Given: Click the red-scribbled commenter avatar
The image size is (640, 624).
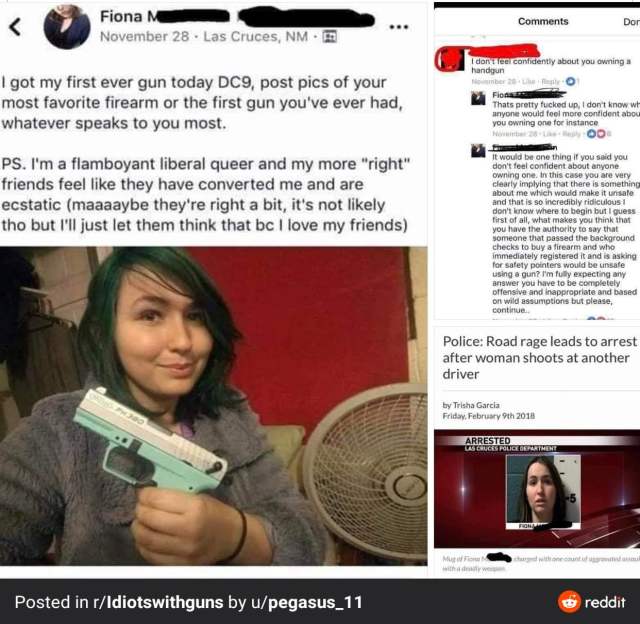Looking at the screenshot, I should pyautogui.click(x=451, y=60).
